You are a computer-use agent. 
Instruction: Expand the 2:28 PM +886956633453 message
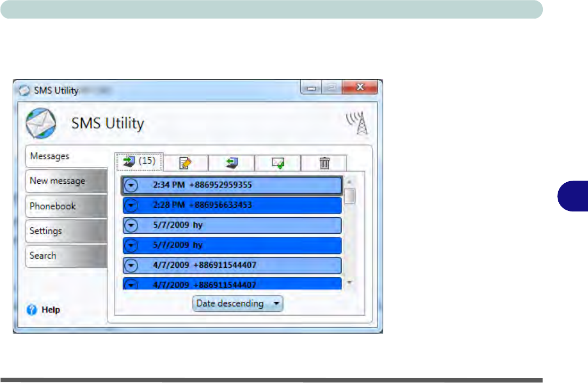(131, 205)
